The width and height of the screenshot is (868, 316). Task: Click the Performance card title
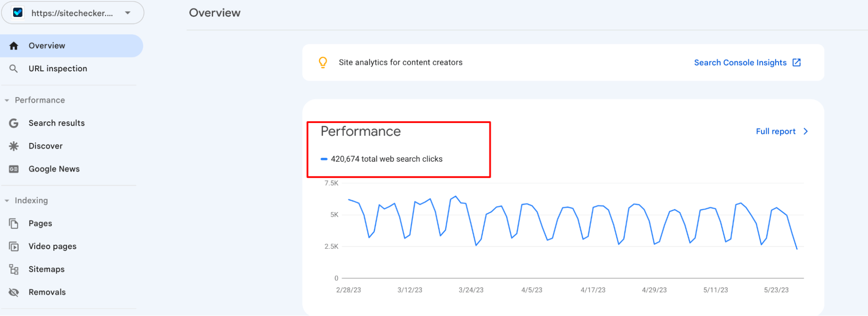click(360, 131)
